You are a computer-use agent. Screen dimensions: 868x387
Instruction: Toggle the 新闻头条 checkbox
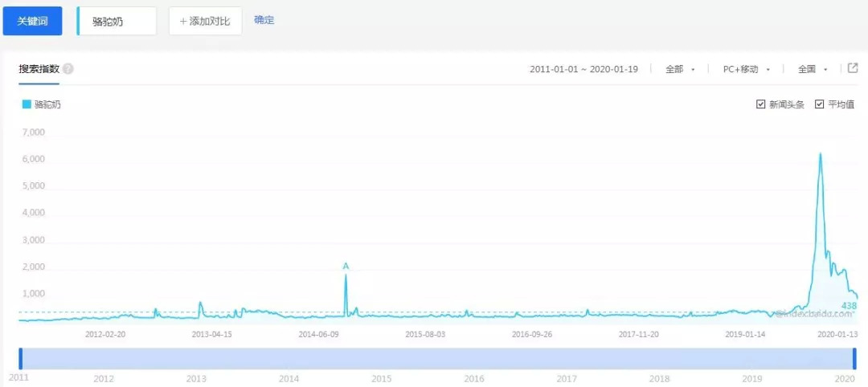(760, 104)
